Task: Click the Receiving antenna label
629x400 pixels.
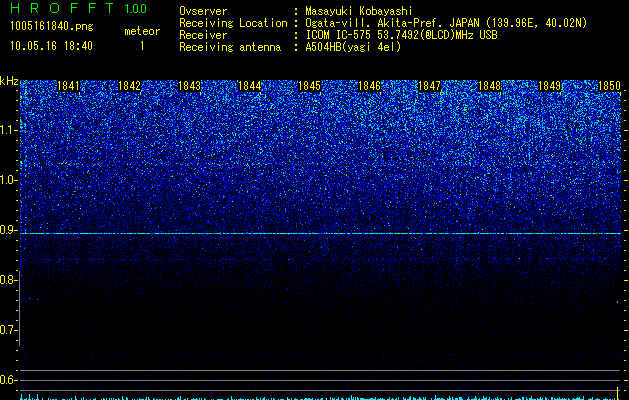Action: (230, 47)
